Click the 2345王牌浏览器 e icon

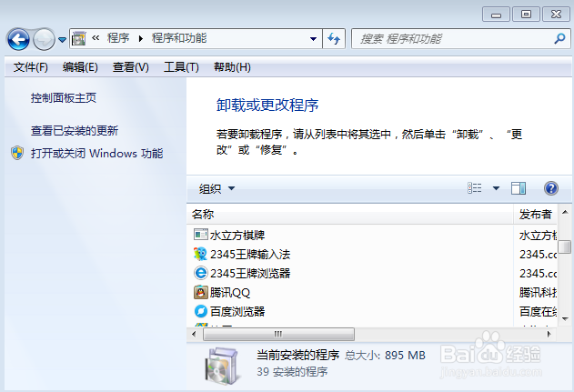(201, 273)
